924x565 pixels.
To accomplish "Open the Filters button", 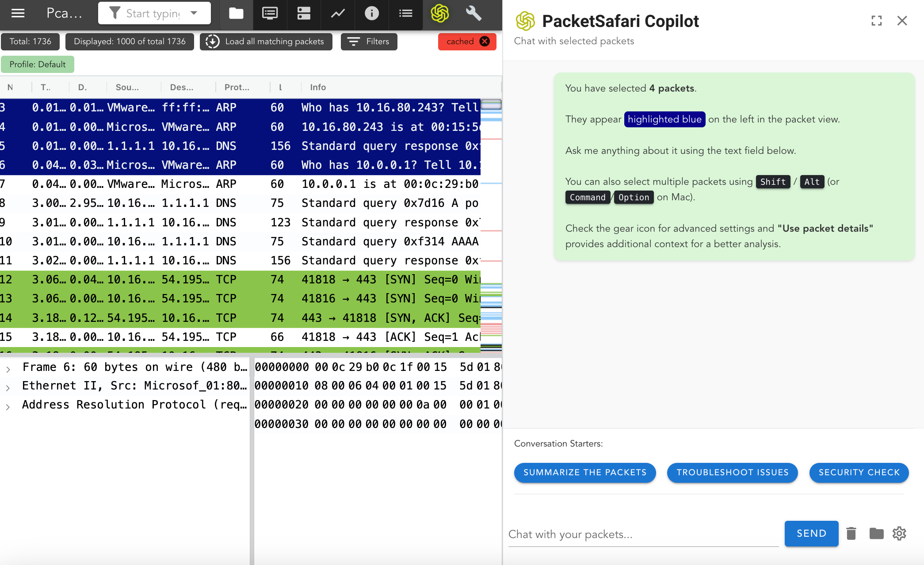I will [369, 42].
